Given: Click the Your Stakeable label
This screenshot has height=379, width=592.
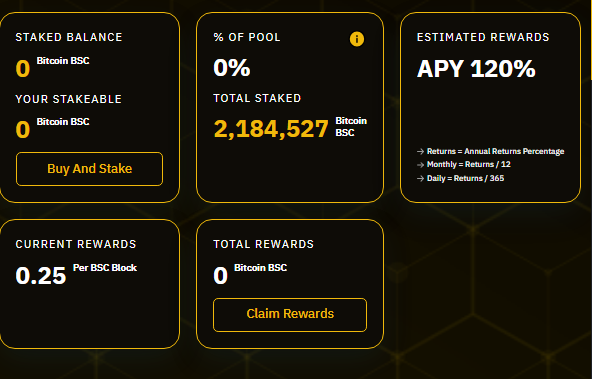Looking at the screenshot, I should point(69,99).
